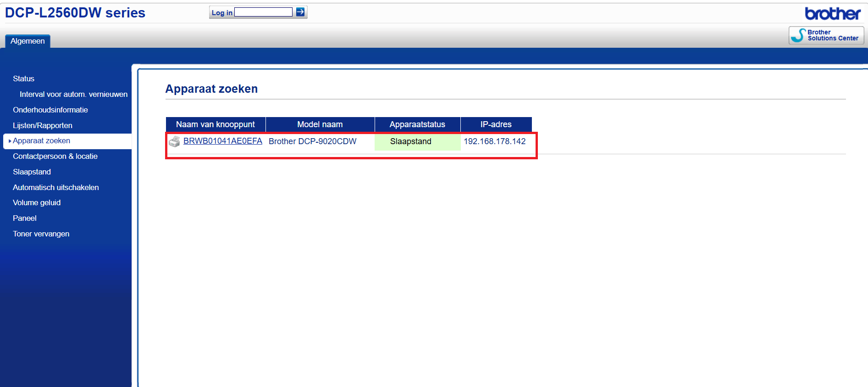
Task: Open the Slaapstand settings in sidebar
Action: point(32,172)
